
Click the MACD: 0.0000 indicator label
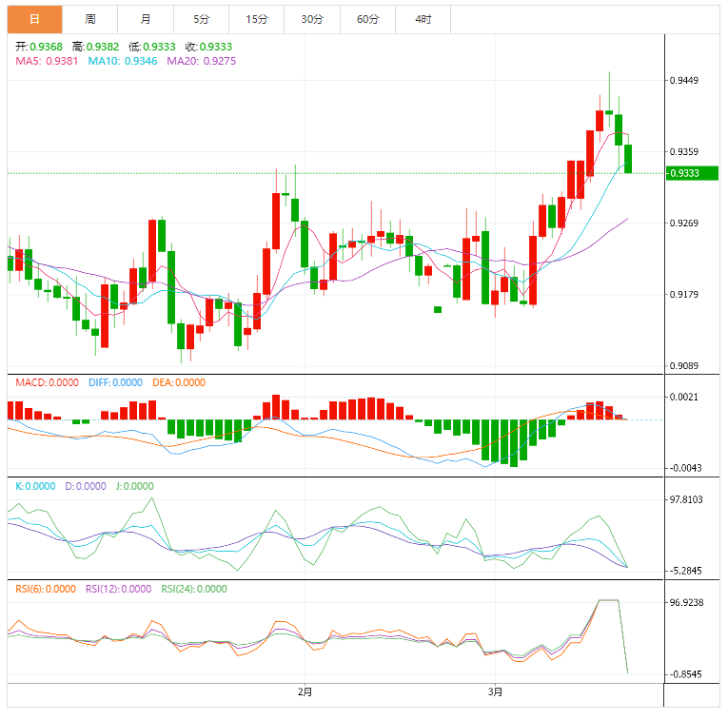(47, 382)
